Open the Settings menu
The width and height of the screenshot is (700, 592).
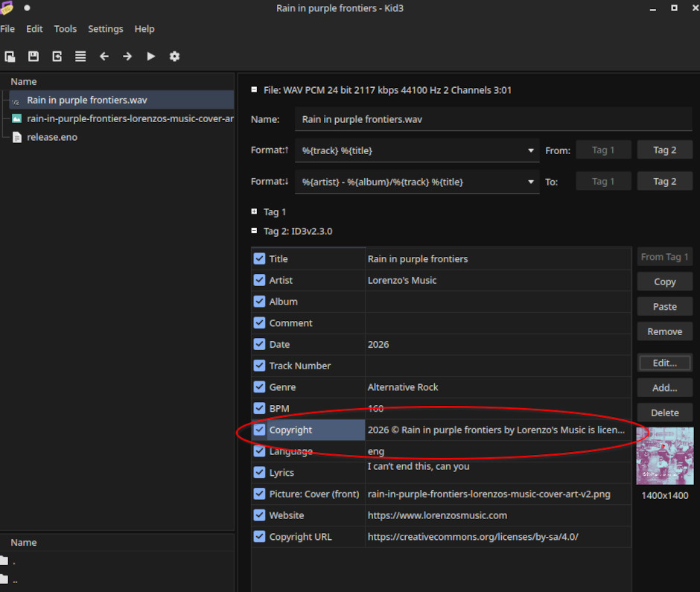[105, 29]
